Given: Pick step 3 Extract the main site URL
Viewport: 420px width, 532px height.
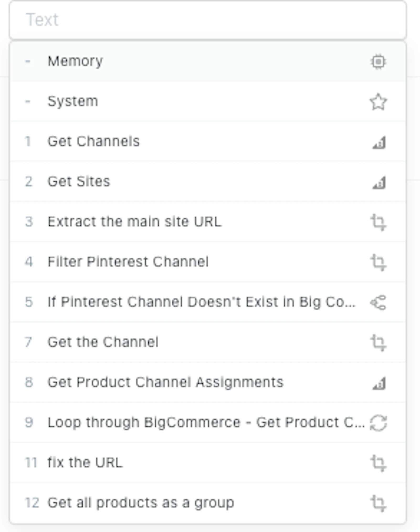Looking at the screenshot, I should (x=208, y=222).
